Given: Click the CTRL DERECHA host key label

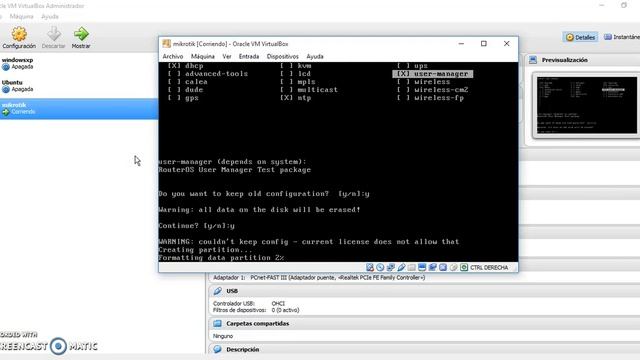Looking at the screenshot, I should [489, 268].
